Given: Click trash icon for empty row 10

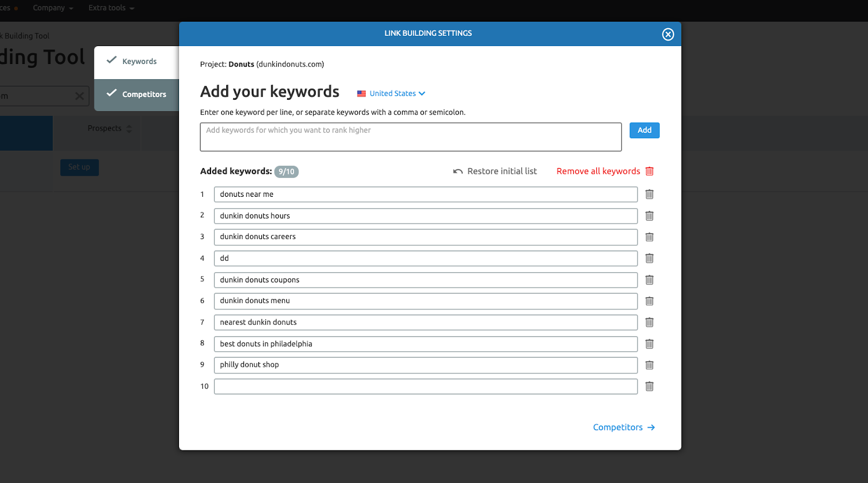Looking at the screenshot, I should click(649, 386).
